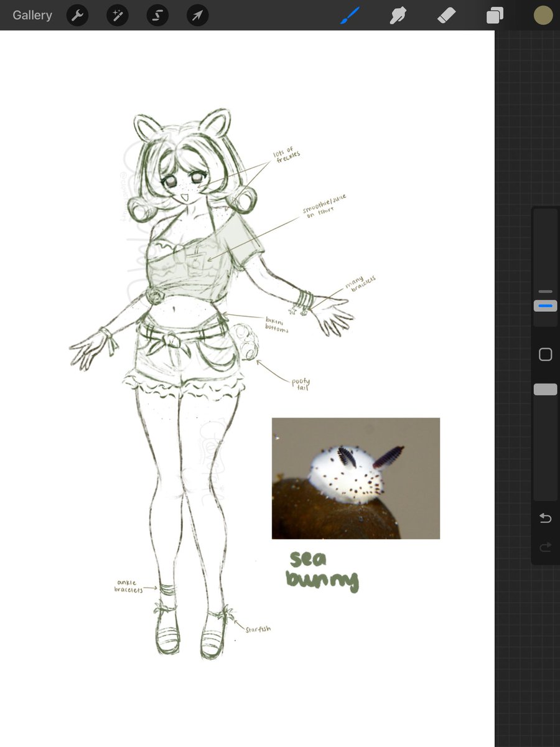Return to the Gallery
Image resolution: width=560 pixels, height=747 pixels.
coord(32,15)
